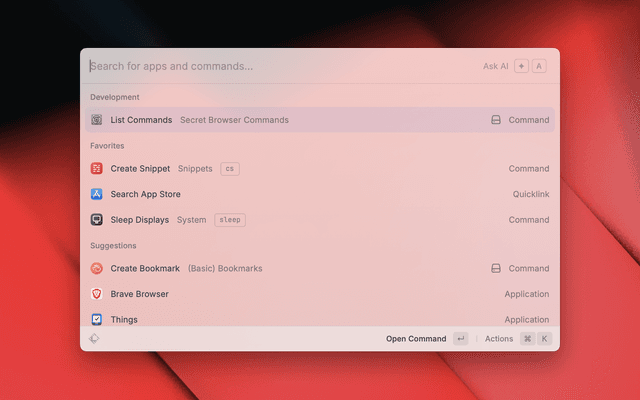Select the Create Snippet command
This screenshot has height=400, width=640.
click(320, 168)
